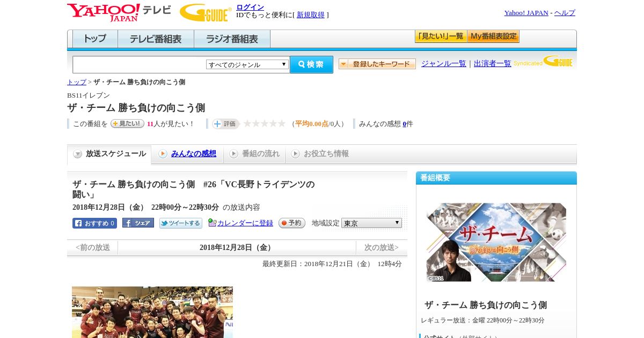
Task: Open the 「見たい!」一覧 button
Action: (x=441, y=36)
